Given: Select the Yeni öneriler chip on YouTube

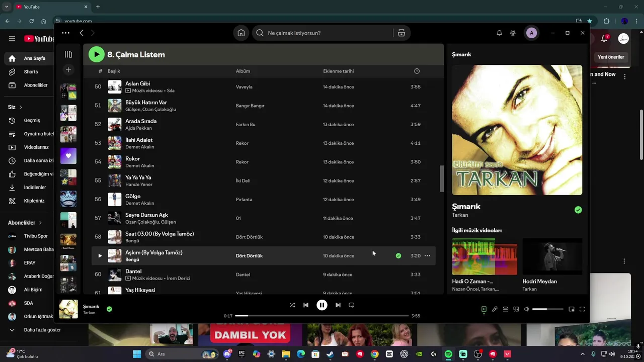Looking at the screenshot, I should point(611,57).
